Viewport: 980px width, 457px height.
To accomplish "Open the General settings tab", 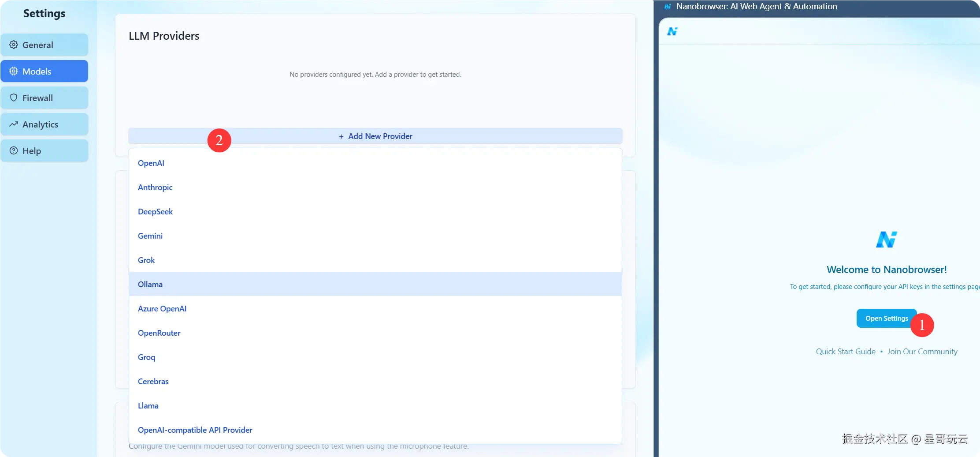I will [45, 45].
